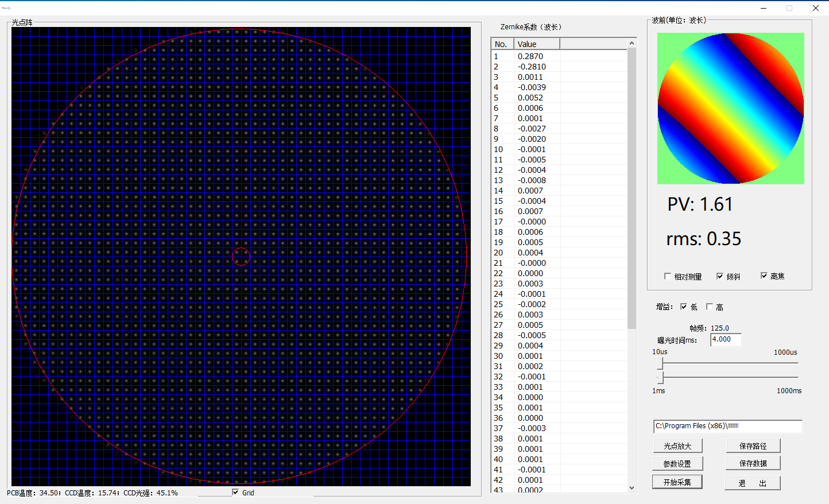Viewport: 829px width, 504px height.
Task: Click the 'No.' column header
Action: [x=501, y=44]
